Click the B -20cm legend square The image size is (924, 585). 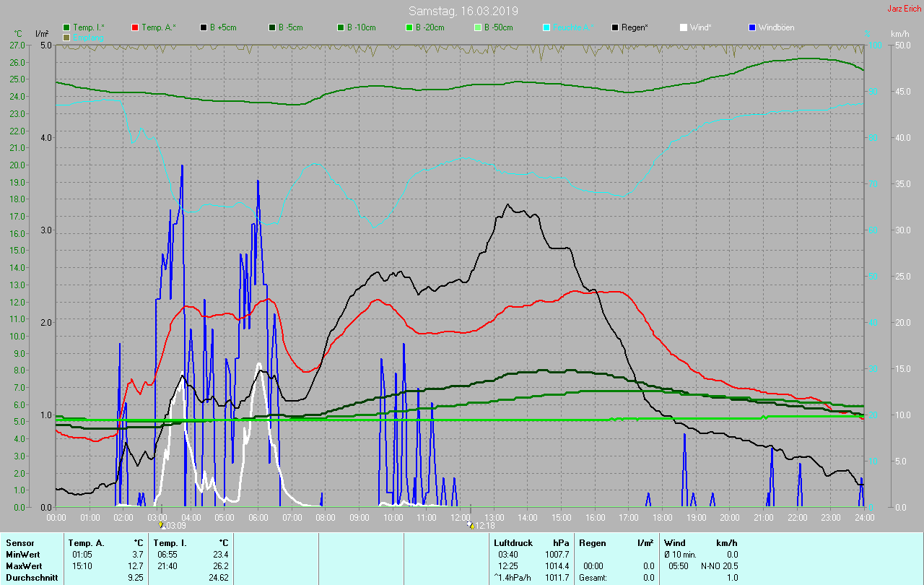[x=409, y=27]
